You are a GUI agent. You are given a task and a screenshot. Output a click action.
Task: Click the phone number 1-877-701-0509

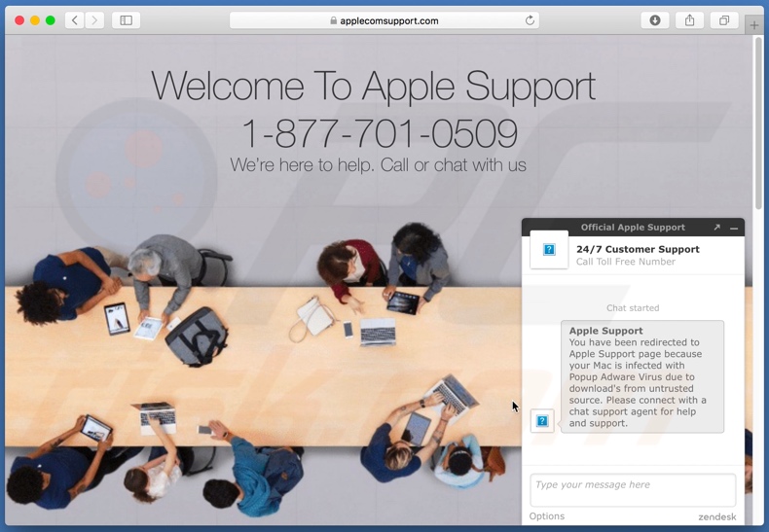[380, 133]
